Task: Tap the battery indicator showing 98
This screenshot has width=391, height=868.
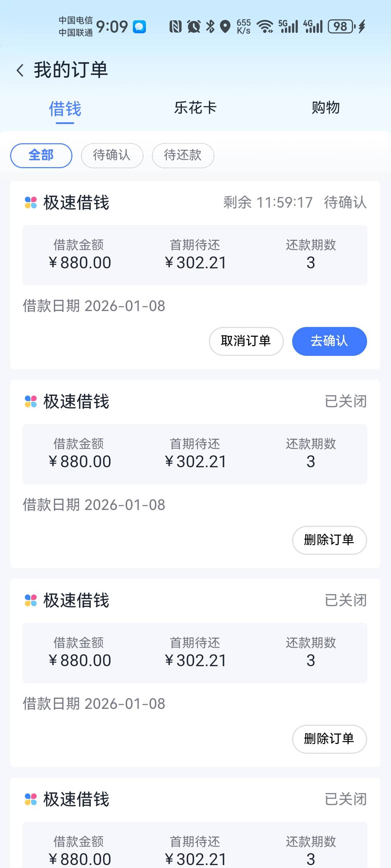Action: point(341,27)
